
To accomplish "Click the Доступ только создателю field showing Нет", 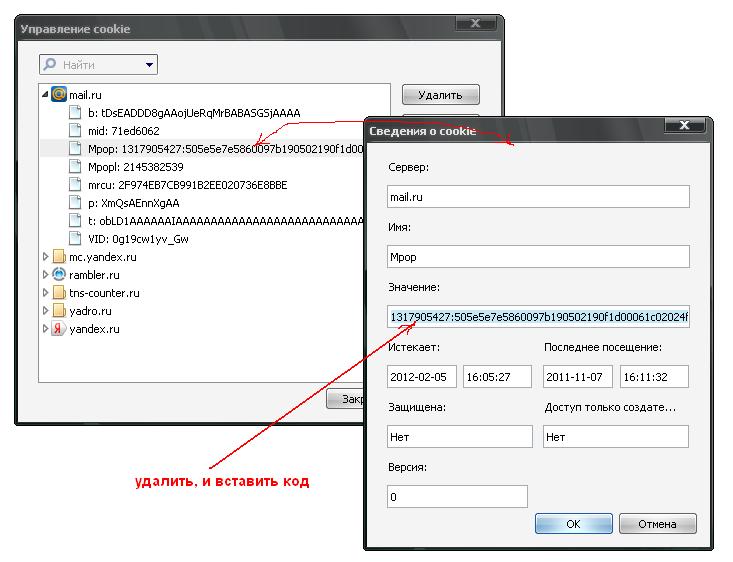I will click(616, 437).
